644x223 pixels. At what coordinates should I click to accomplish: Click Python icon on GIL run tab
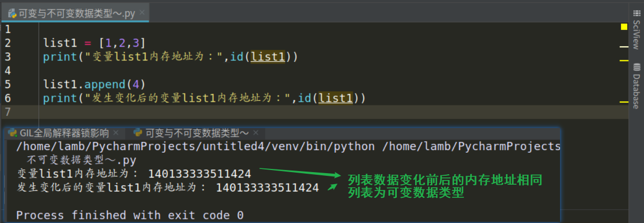click(x=12, y=132)
